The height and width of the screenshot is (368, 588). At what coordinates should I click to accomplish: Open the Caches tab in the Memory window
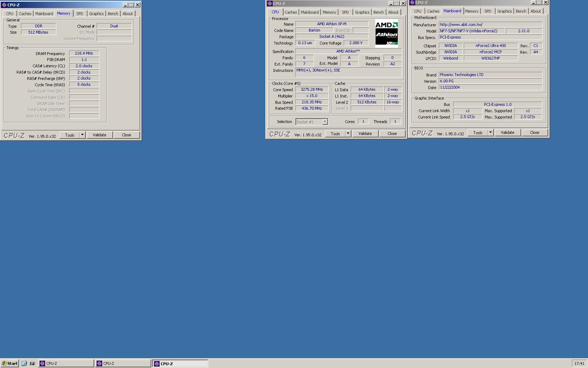pos(25,14)
